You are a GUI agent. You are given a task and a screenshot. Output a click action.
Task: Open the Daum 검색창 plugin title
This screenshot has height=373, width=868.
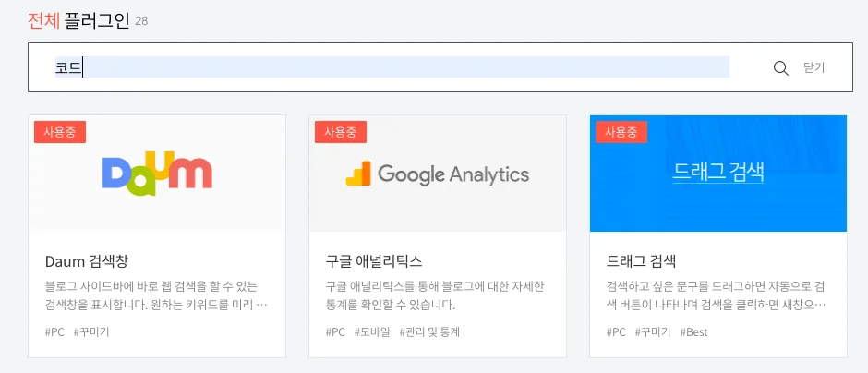tap(87, 260)
